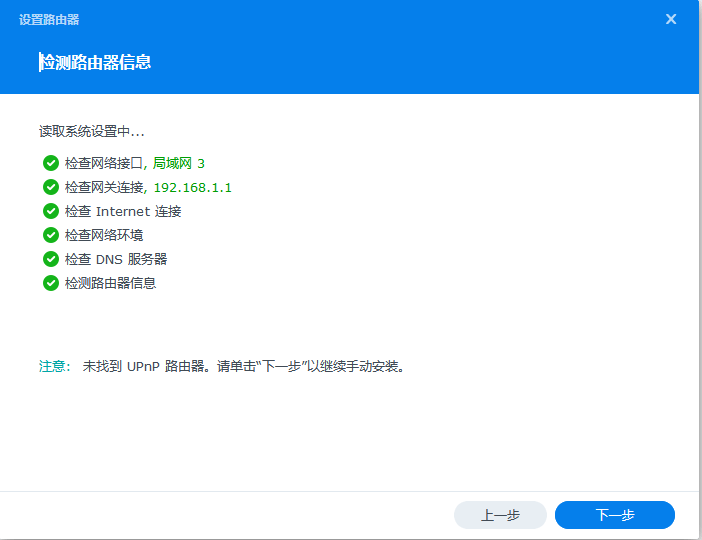Click the green check icon beside 检查网络环境

51,235
